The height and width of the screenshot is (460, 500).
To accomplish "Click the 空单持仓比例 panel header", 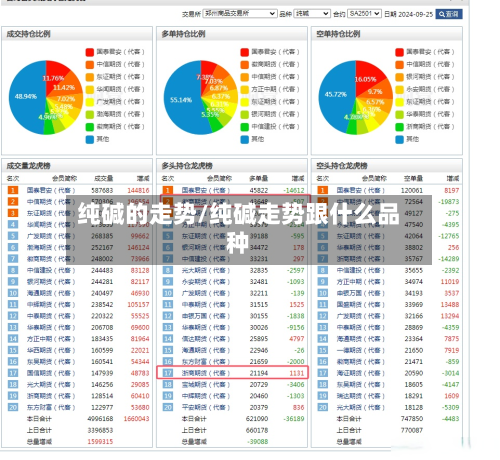I will click(387, 34).
